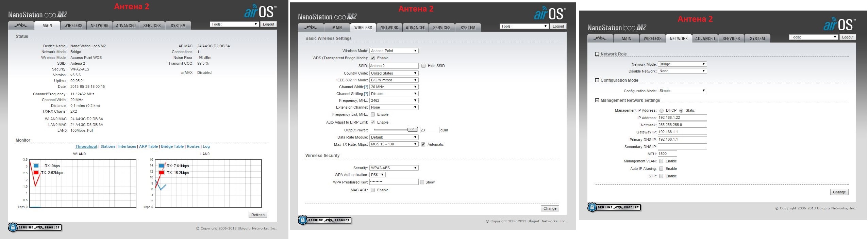This screenshot has height=239, width=868.
Task: Select DHCP radio for Management IP Address
Action: click(x=662, y=111)
